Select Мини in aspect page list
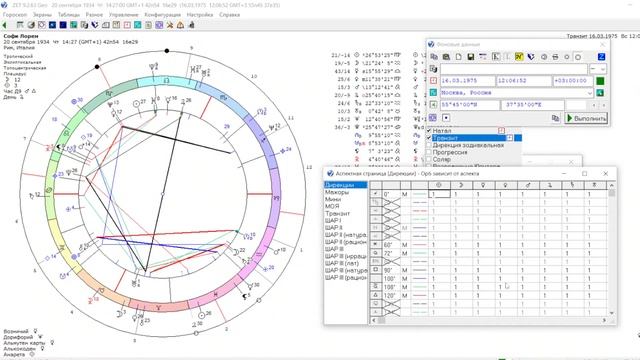Screen dimensions: 640x360 tap(333, 199)
